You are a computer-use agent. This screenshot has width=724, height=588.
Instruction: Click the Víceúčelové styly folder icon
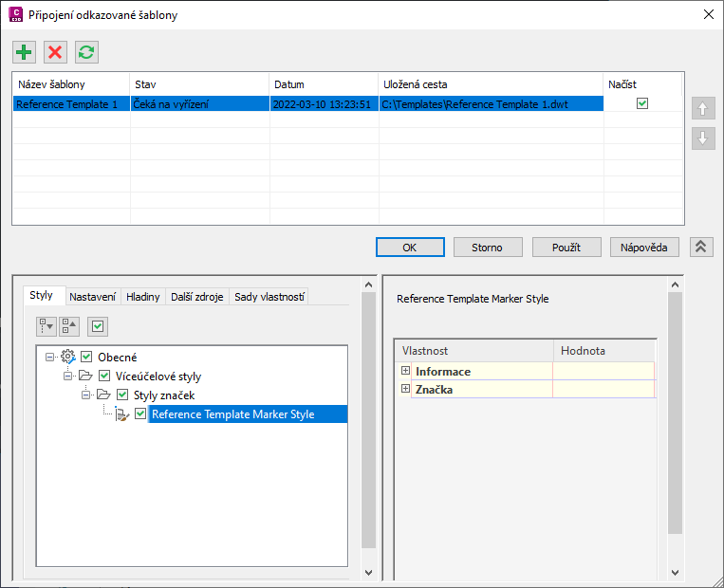[86, 376]
